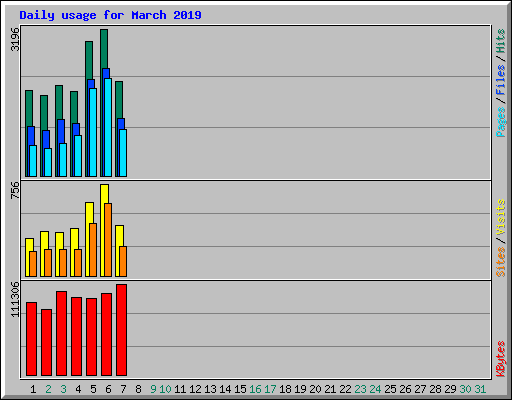The width and height of the screenshot is (512, 400).
Task: Click the orange Sites bar for day 7
Action: 123,261
